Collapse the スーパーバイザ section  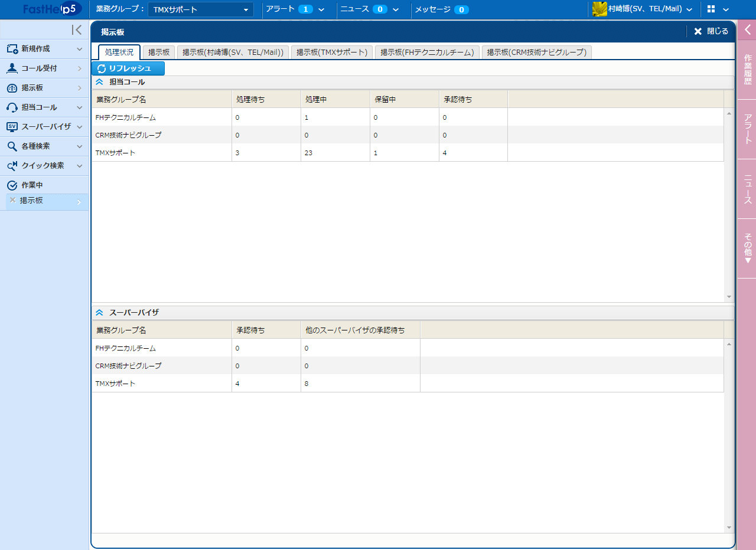(x=99, y=313)
